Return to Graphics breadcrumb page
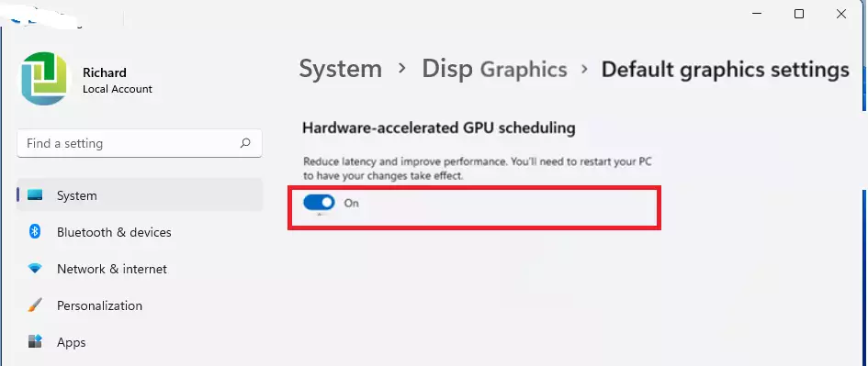The image size is (868, 366). click(524, 70)
